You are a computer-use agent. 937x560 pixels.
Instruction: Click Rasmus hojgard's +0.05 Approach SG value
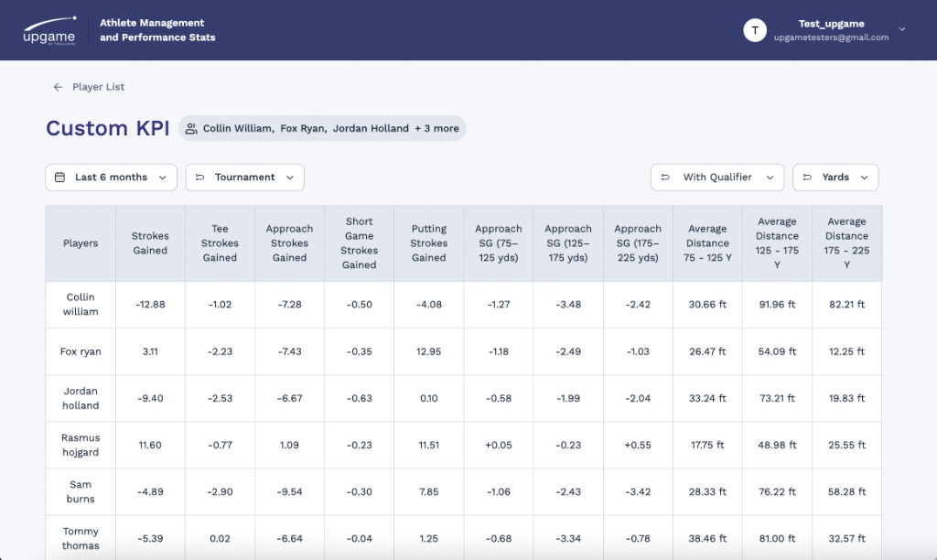click(499, 445)
